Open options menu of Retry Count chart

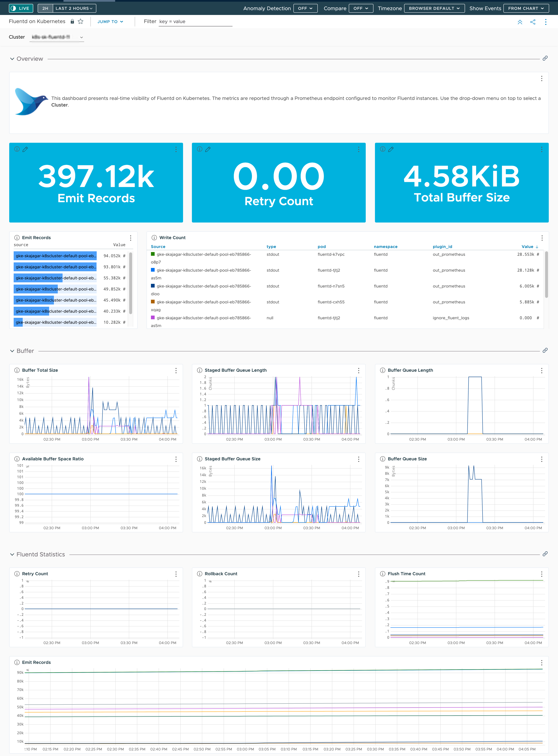pos(176,574)
